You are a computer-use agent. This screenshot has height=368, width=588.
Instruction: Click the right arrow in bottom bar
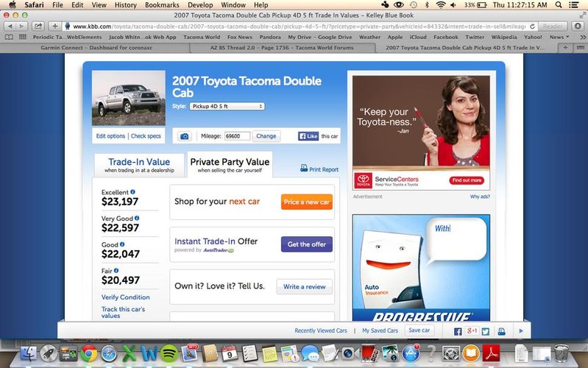521,331
